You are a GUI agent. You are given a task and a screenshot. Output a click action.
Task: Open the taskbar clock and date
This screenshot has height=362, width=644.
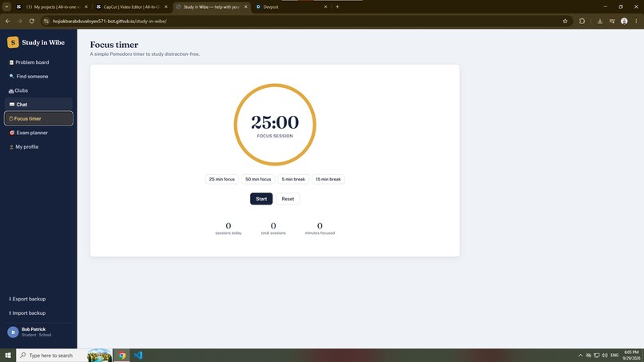click(x=631, y=355)
